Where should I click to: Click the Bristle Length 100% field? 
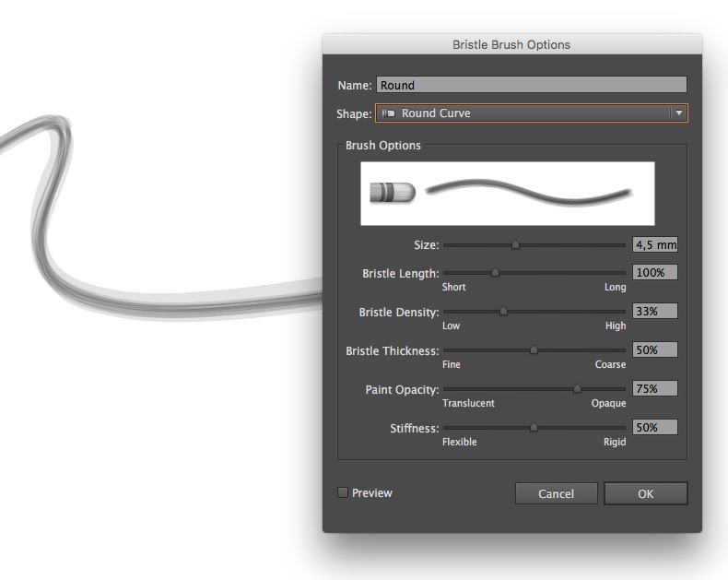click(655, 272)
